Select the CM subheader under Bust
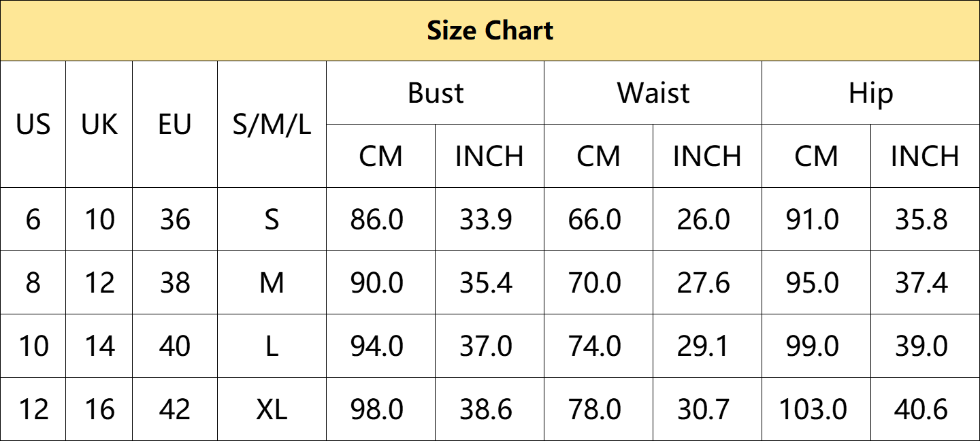This screenshot has height=441, width=980. (381, 156)
